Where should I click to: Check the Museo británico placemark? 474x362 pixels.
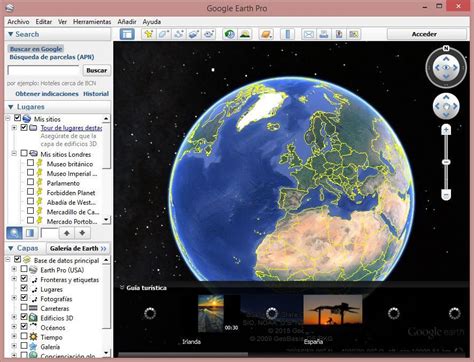coord(30,163)
